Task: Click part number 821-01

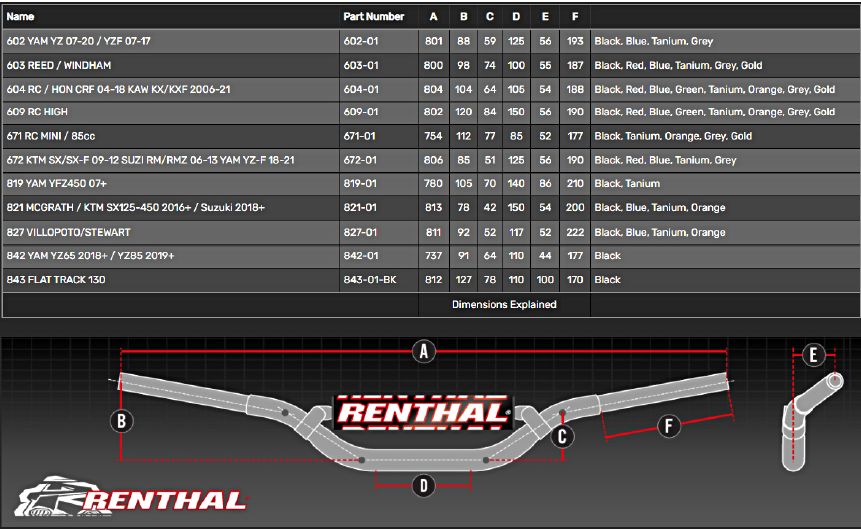Action: coord(360,208)
